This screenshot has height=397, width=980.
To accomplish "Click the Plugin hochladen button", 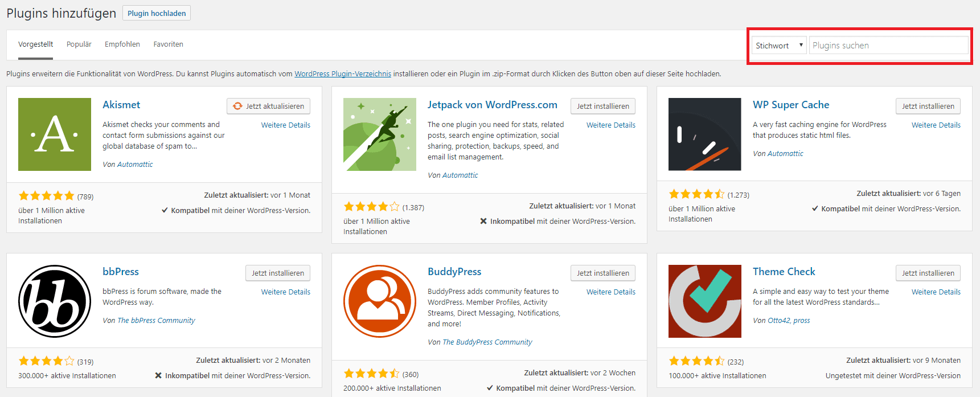I will (x=157, y=13).
